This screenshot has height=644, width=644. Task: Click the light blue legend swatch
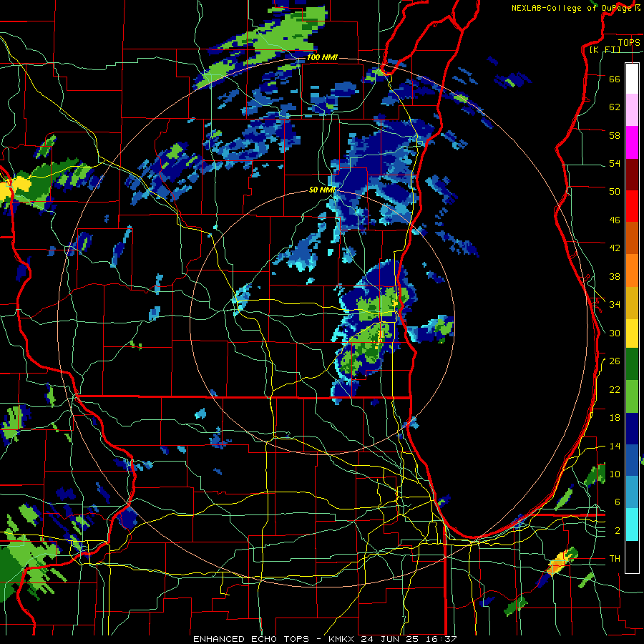(632, 492)
